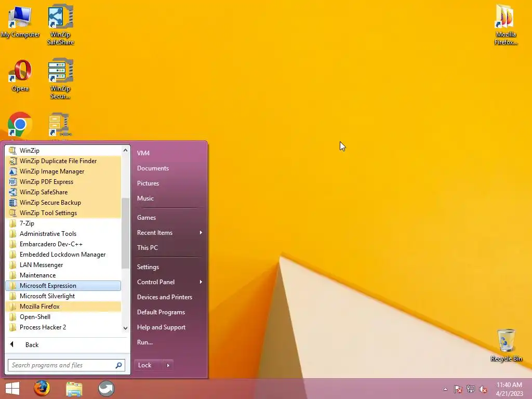Click the network status tray icon

click(471, 389)
